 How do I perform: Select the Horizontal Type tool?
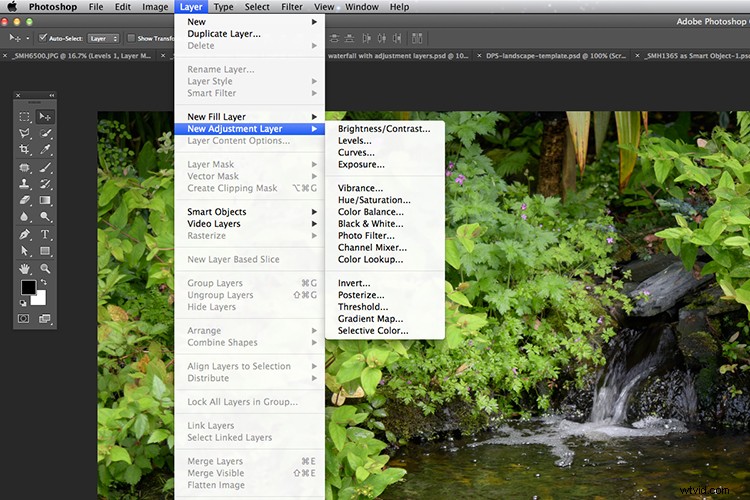click(45, 234)
